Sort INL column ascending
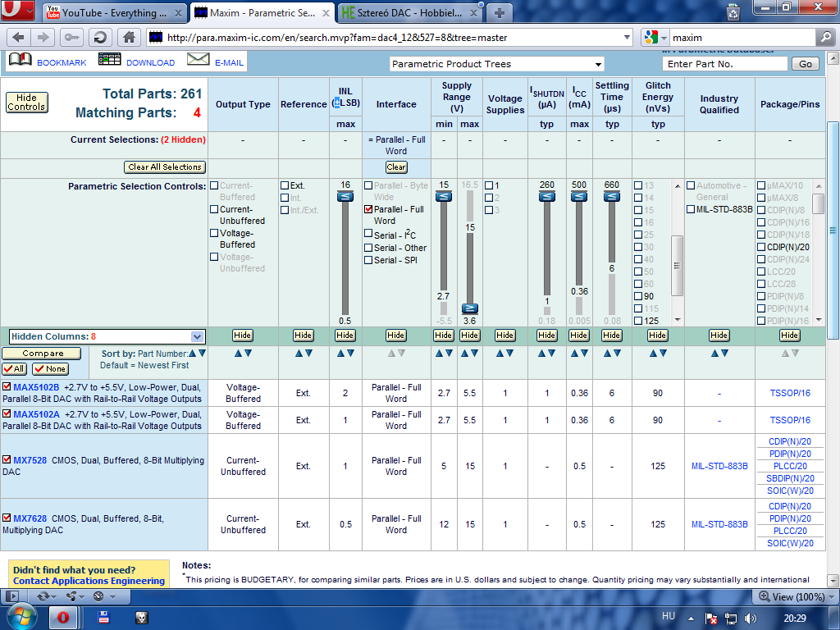Viewport: 840px width, 630px height. (340, 354)
